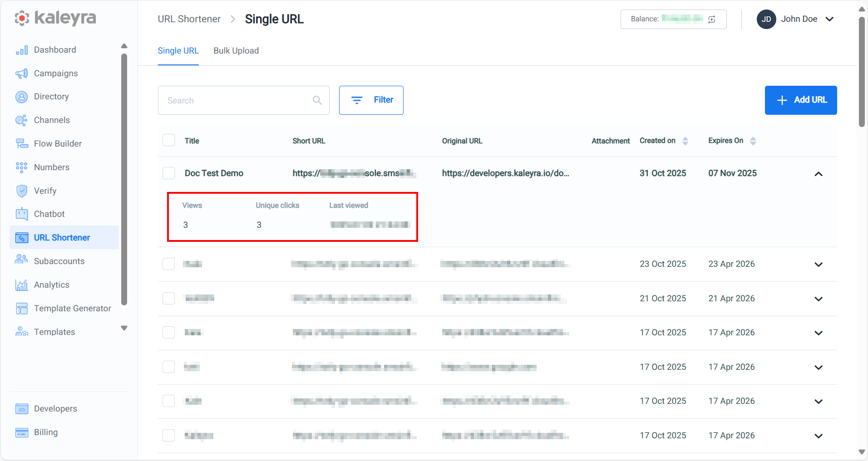
Task: Check the row created 21 Oct 2025
Action: [169, 299]
